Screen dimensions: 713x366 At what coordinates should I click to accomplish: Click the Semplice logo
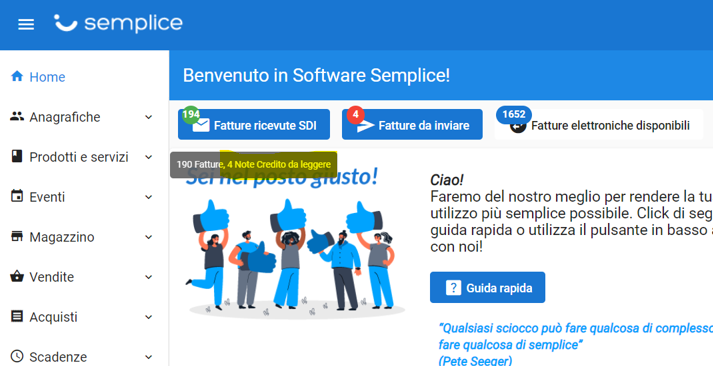click(x=118, y=23)
